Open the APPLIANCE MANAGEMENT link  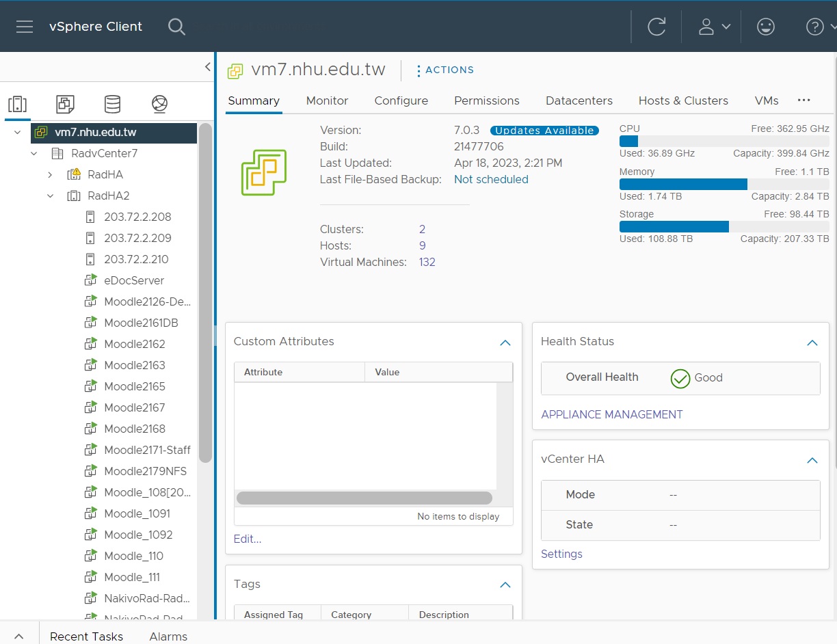pyautogui.click(x=612, y=414)
